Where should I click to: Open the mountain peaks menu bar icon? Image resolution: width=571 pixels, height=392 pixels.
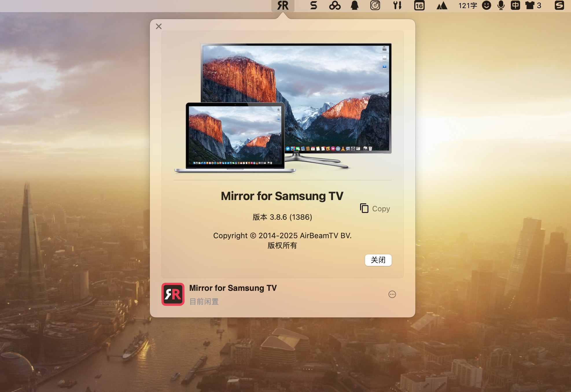pos(442,5)
